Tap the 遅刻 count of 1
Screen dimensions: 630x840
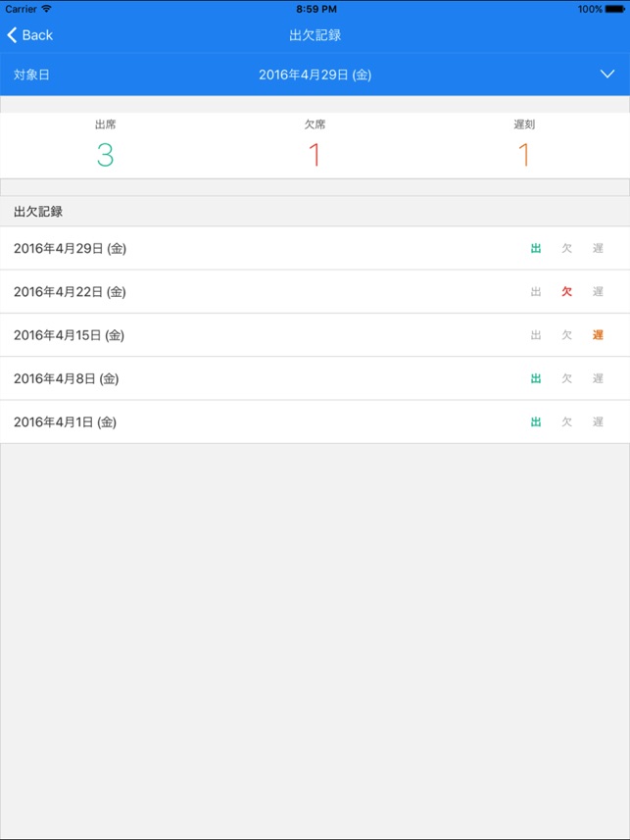coord(524,155)
